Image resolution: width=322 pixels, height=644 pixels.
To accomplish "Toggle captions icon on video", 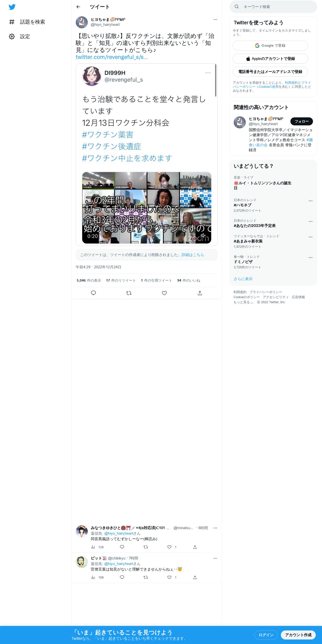I will (203, 180).
